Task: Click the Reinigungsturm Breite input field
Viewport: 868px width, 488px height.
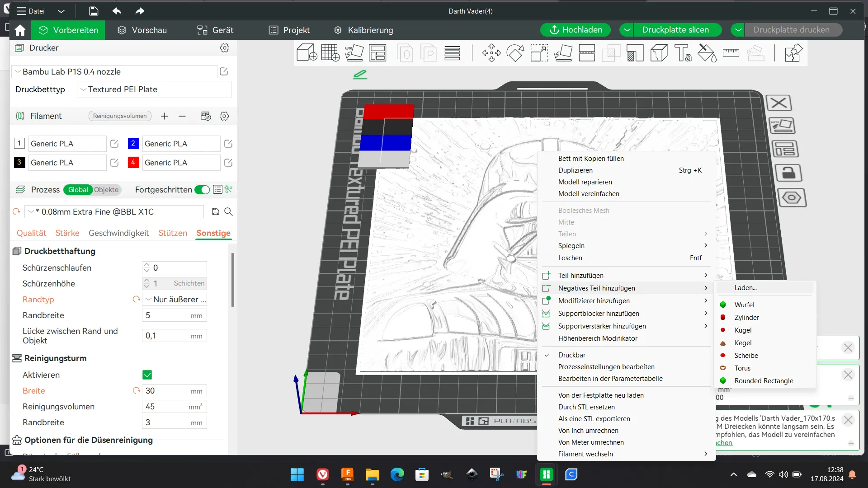Action: point(175,391)
